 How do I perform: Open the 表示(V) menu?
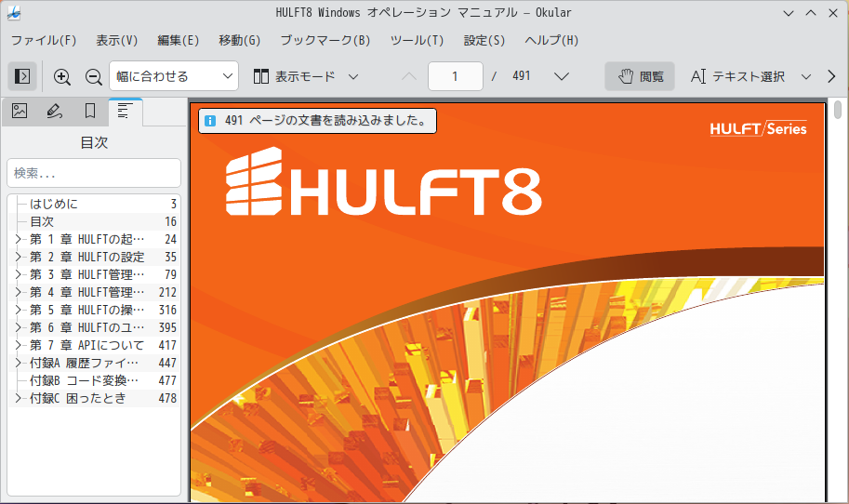tap(117, 41)
